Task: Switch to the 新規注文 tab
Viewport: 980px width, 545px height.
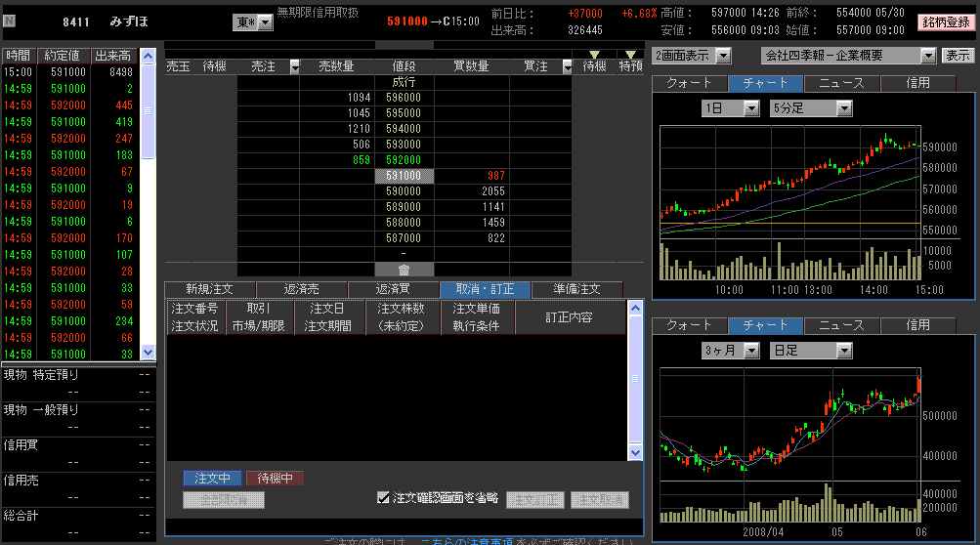Action: click(209, 289)
